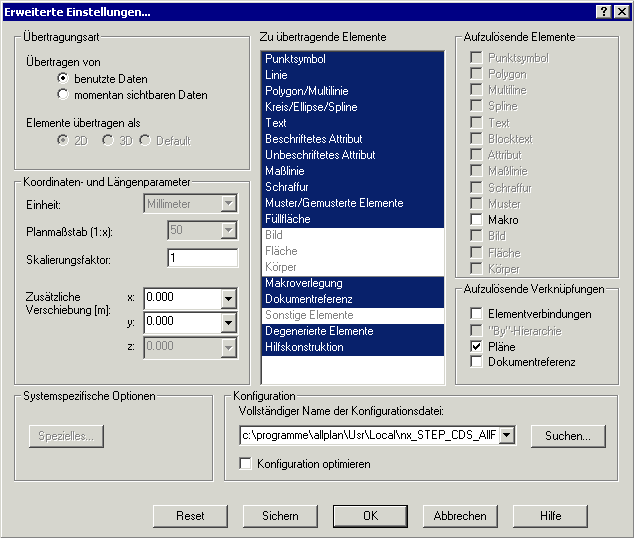
Task: Enable 'Konfiguration optimieren' checkbox
Action: click(245, 463)
